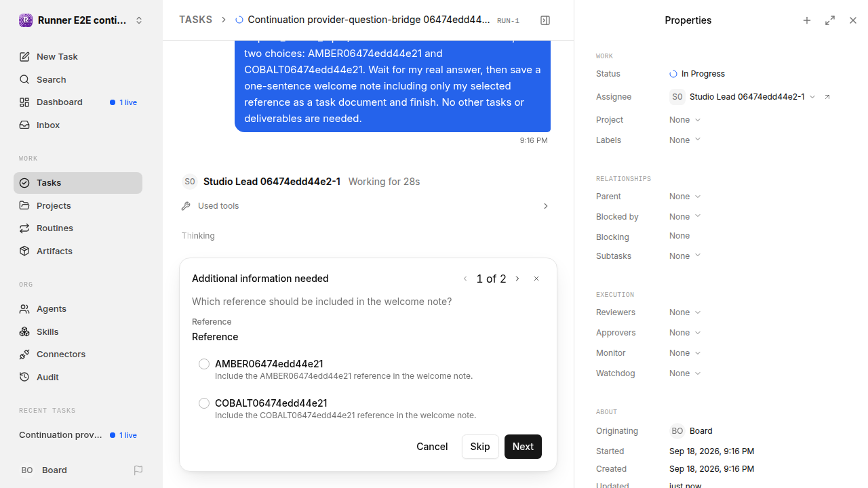
Task: Open the Blocked by None dropdown
Action: [685, 217]
